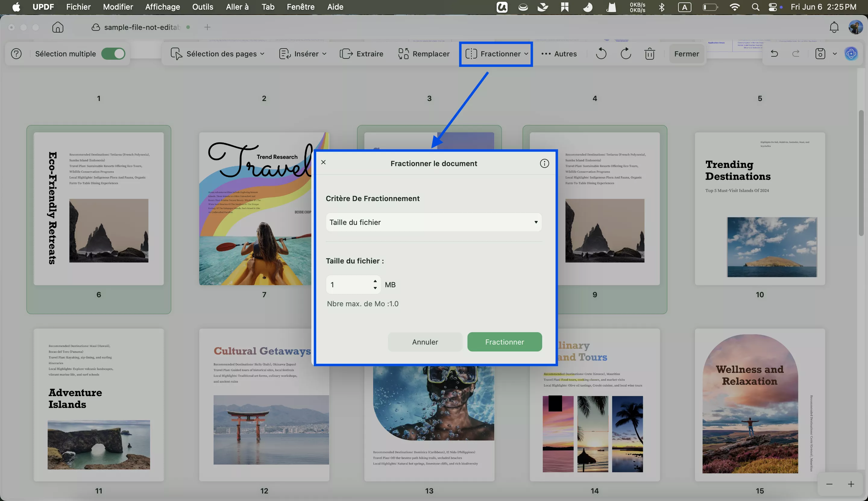Open Sélection des pages dropdown
Image resolution: width=868 pixels, height=501 pixels.
pos(217,54)
